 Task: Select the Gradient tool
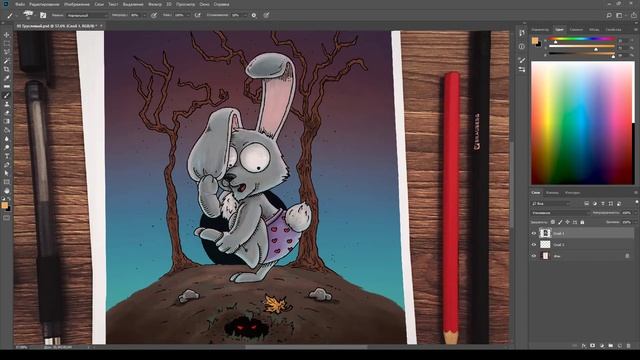pyautogui.click(x=7, y=121)
